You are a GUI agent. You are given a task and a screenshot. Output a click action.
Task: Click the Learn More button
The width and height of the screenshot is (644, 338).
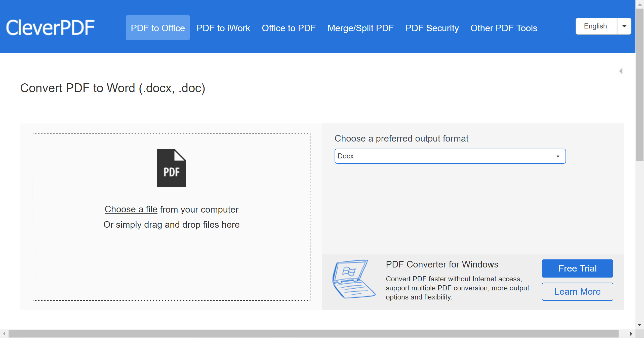click(x=577, y=291)
